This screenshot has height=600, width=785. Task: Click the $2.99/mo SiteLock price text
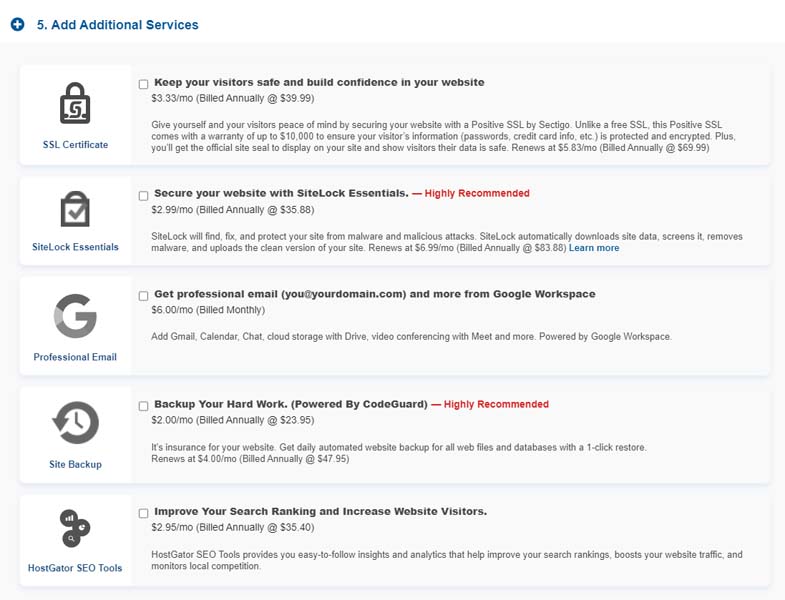coord(233,210)
